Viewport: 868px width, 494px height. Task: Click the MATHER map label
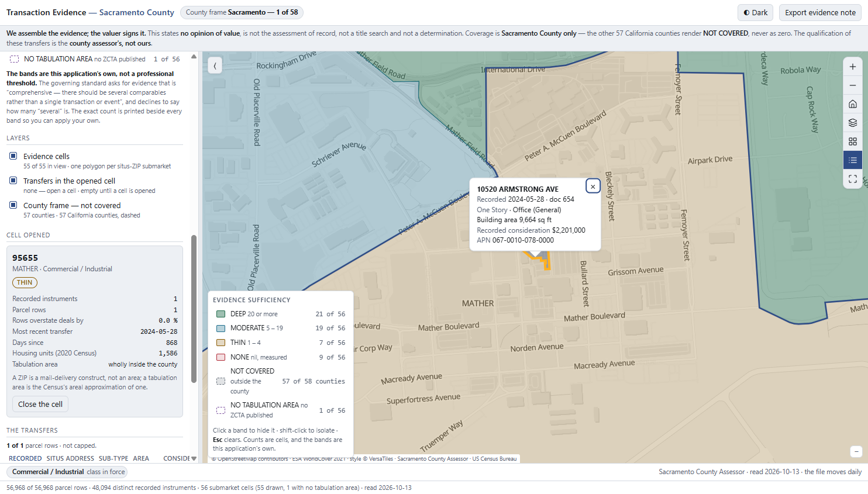coord(478,303)
